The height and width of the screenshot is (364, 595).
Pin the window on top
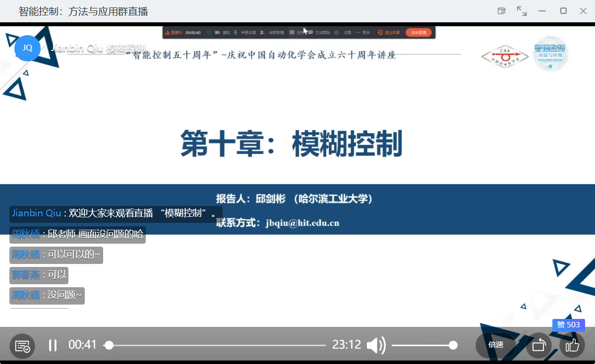[501, 11]
